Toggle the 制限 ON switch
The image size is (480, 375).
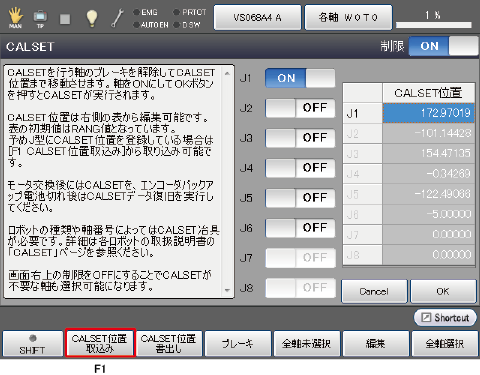pyautogui.click(x=443, y=46)
